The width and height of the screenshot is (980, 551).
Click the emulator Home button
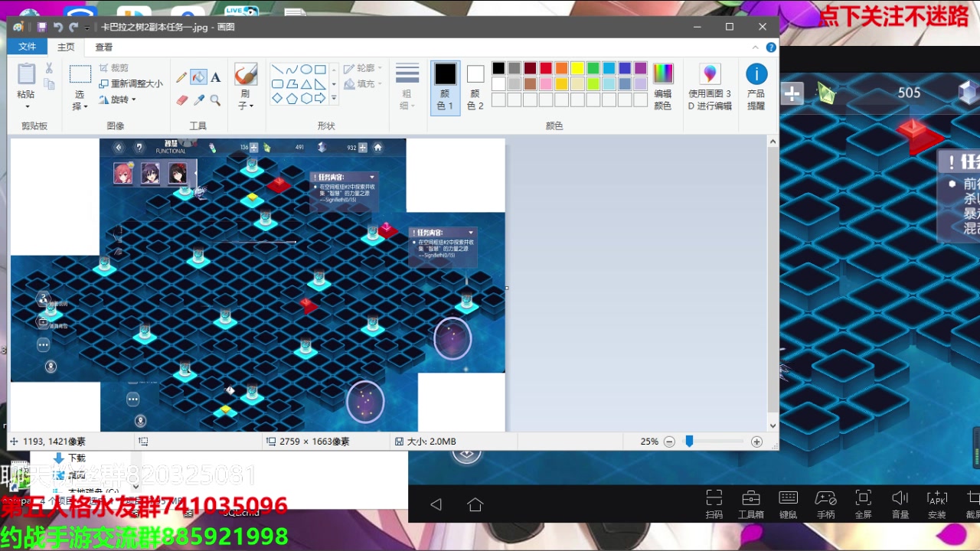pos(475,504)
